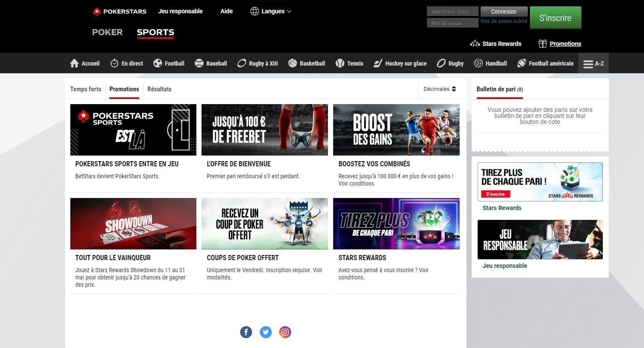Open the A-Z hamburger menu icon
The height and width of the screenshot is (348, 644).
tap(588, 64)
